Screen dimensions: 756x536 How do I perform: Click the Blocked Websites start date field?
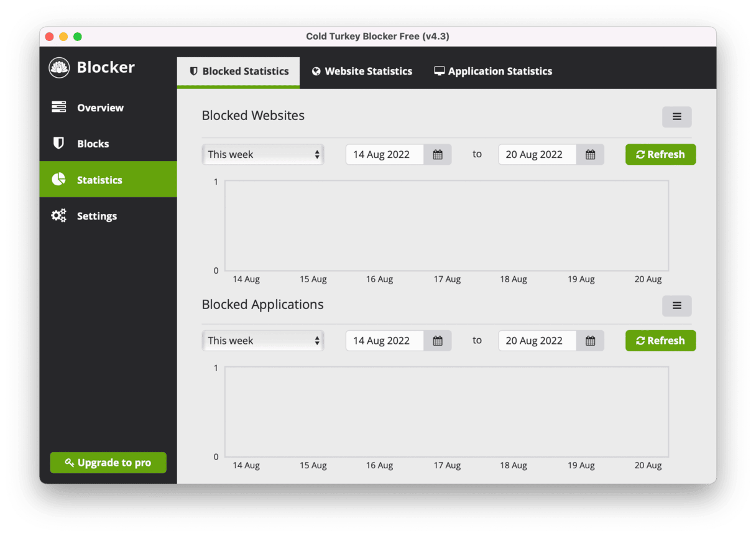385,154
